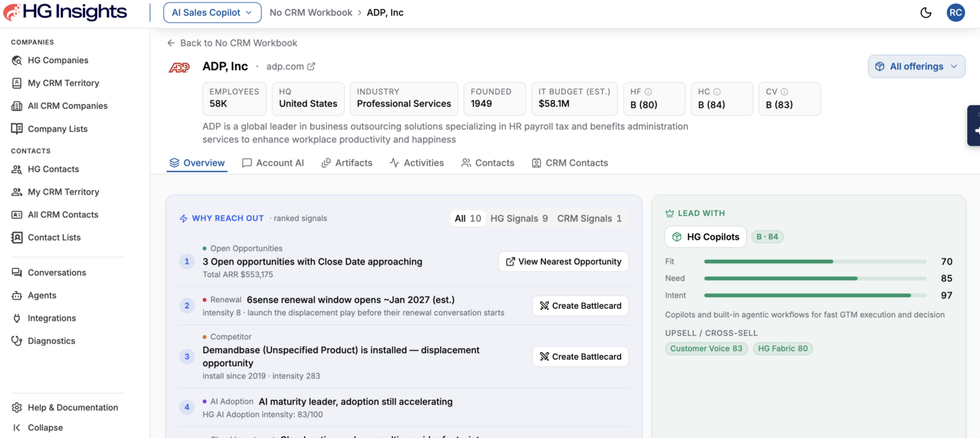Click signal rank number 4 badge

pyautogui.click(x=187, y=407)
